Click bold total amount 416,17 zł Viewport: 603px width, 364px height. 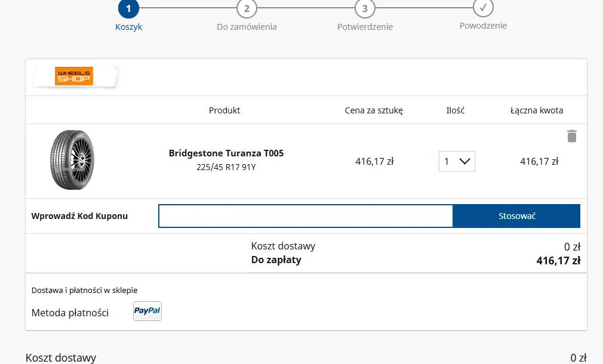(x=558, y=261)
